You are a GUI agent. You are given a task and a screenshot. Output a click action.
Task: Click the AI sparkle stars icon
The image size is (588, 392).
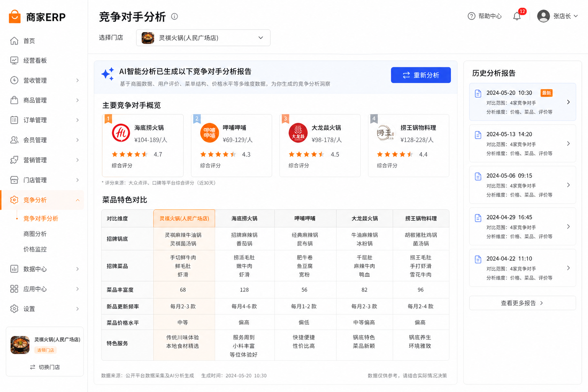pyautogui.click(x=108, y=74)
